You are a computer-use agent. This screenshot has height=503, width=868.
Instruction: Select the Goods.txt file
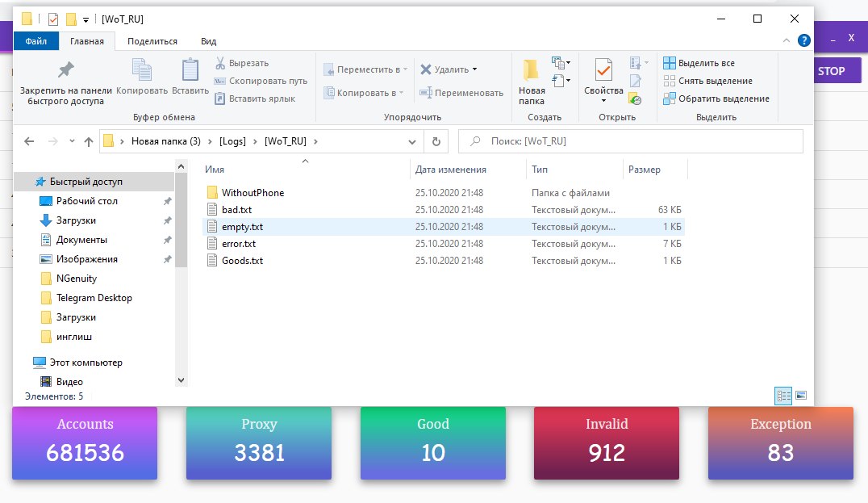click(x=242, y=261)
